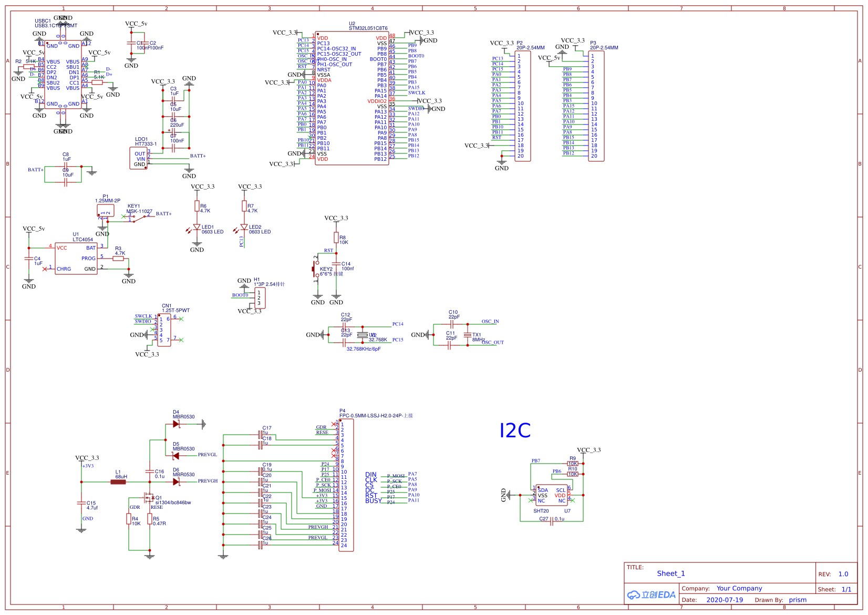The width and height of the screenshot is (868, 615).
Task: Click the 'BOOT0' net label at H1
Action: coord(240,295)
